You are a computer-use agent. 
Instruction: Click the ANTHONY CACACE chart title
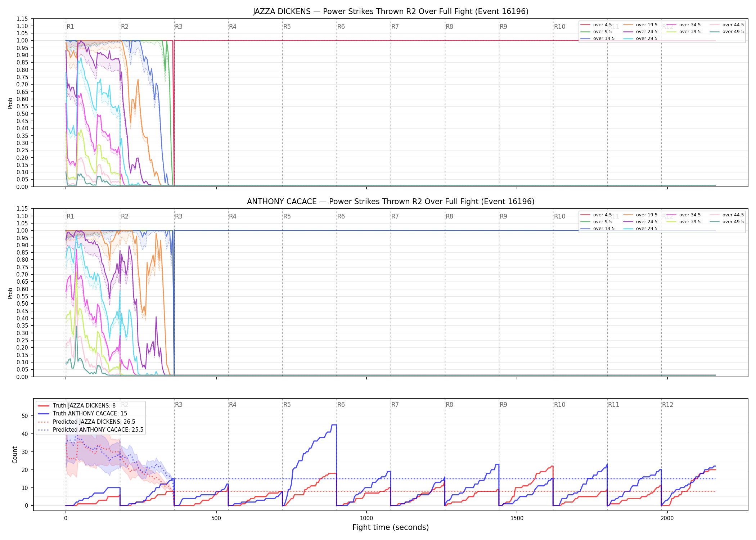[391, 202]
